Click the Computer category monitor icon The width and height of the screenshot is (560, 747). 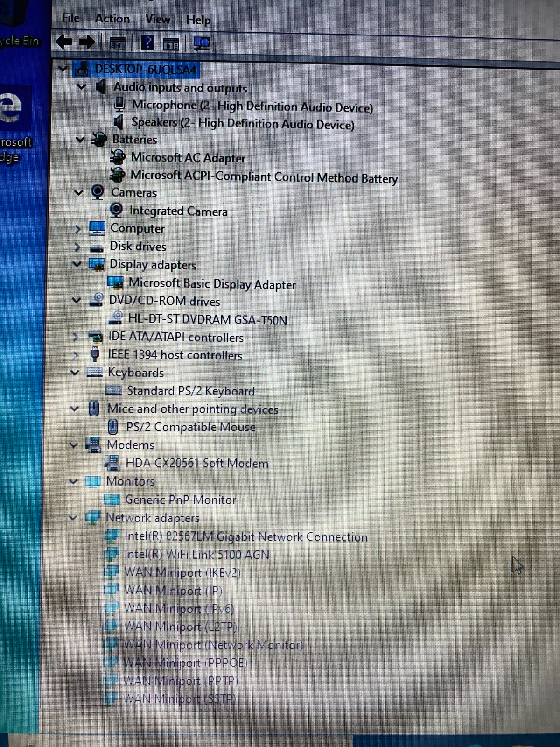[97, 228]
